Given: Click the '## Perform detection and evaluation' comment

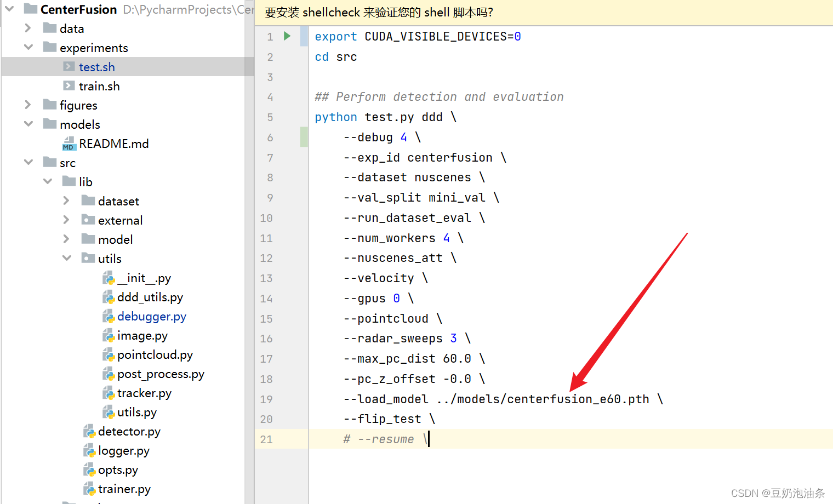Looking at the screenshot, I should coord(439,97).
